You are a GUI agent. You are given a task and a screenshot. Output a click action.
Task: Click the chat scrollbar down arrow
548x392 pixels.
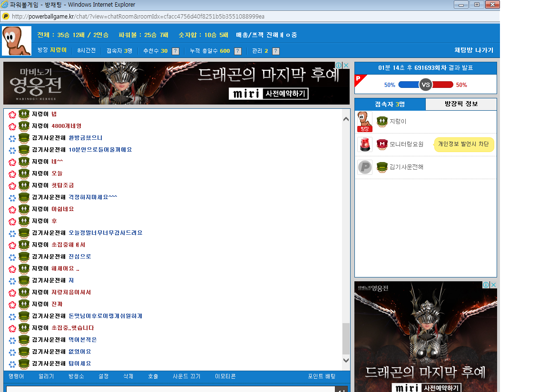pyautogui.click(x=346, y=361)
